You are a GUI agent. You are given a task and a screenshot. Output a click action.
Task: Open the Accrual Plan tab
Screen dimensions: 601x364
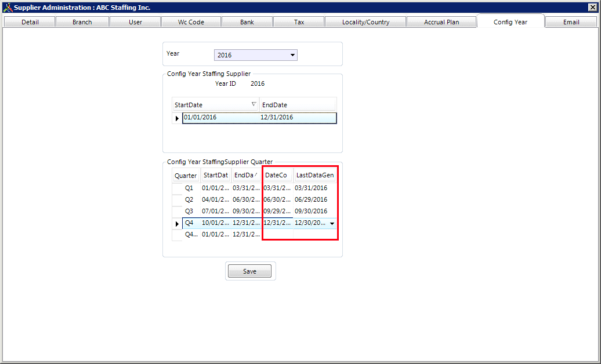[441, 22]
